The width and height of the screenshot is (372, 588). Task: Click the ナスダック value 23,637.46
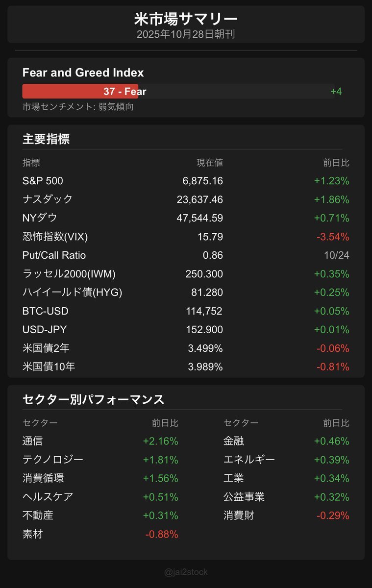199,199
